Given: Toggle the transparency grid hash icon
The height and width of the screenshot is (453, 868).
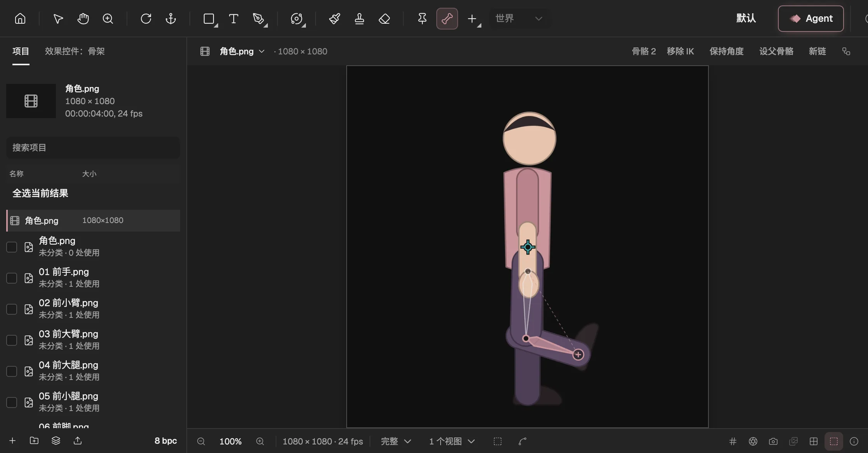Looking at the screenshot, I should coord(733,441).
